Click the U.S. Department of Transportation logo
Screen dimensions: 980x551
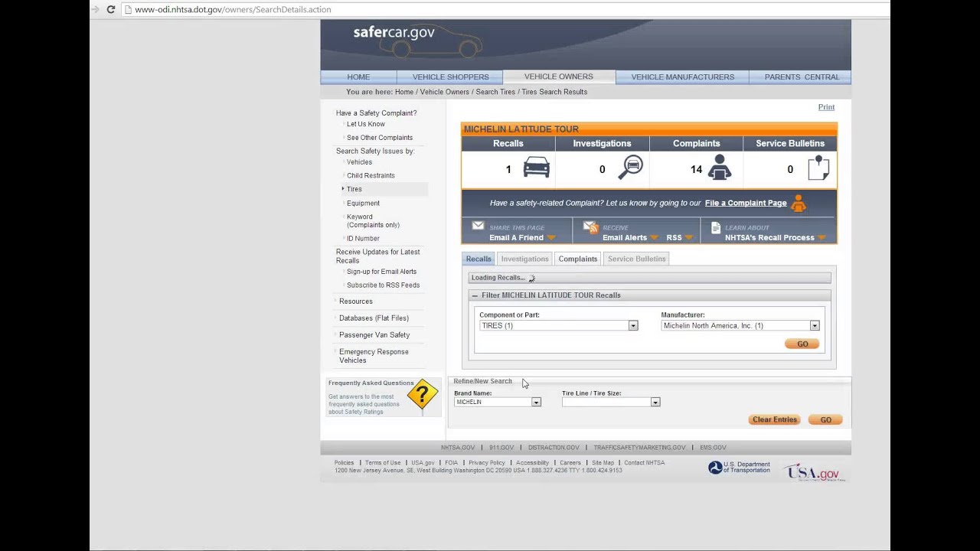pos(739,468)
